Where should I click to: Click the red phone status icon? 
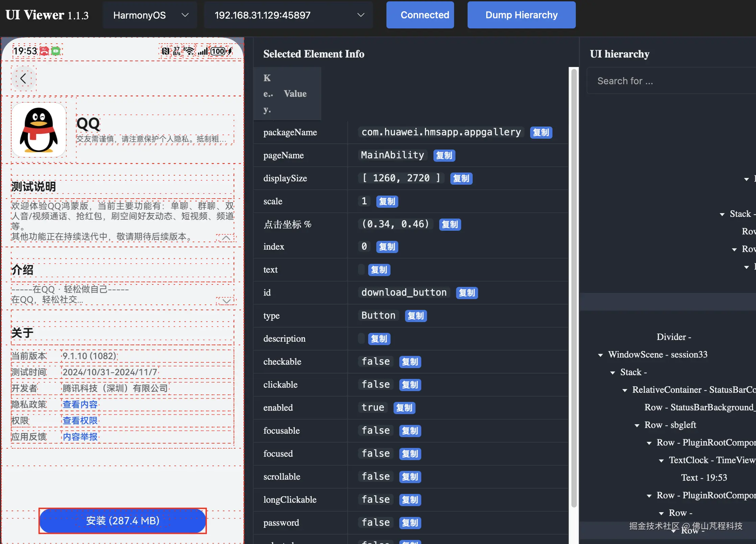click(x=44, y=51)
